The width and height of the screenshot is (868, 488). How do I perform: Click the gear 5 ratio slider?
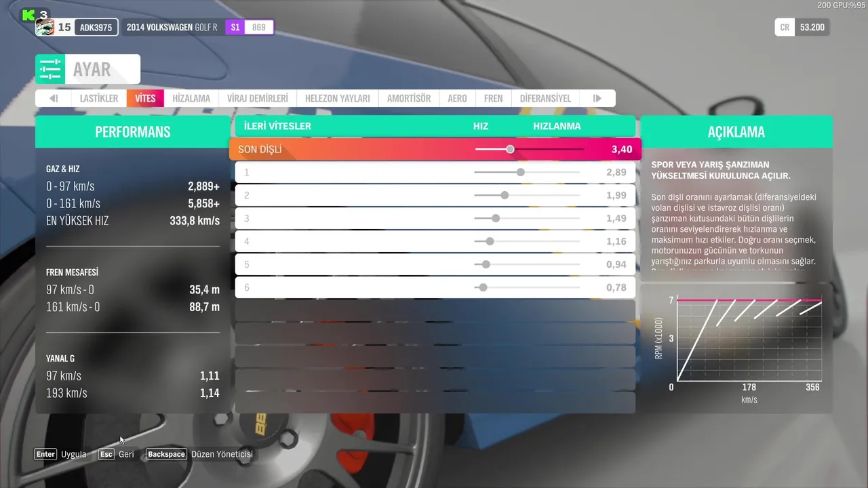coord(527,264)
